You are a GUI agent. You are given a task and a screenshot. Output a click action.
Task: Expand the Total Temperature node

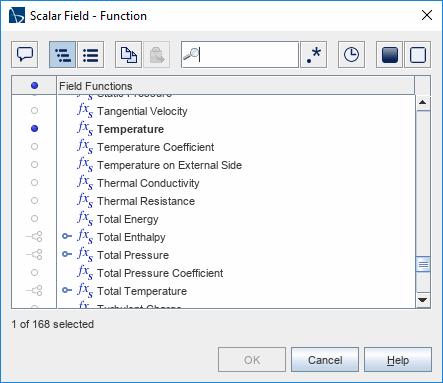click(67, 290)
